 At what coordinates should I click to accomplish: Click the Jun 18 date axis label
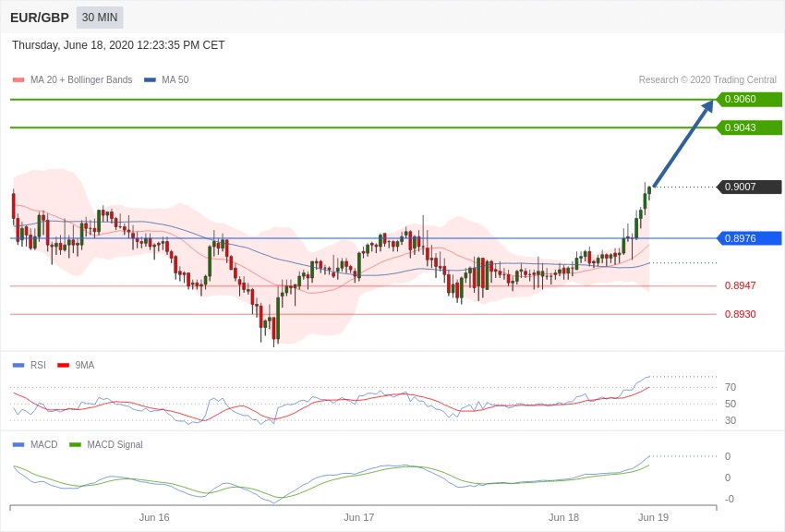click(x=563, y=517)
